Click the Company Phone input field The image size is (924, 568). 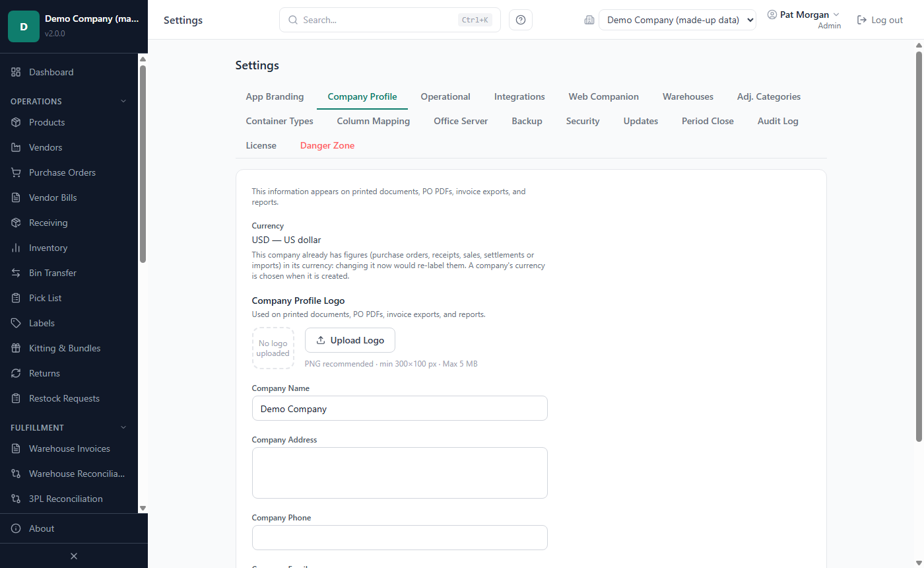pos(400,538)
